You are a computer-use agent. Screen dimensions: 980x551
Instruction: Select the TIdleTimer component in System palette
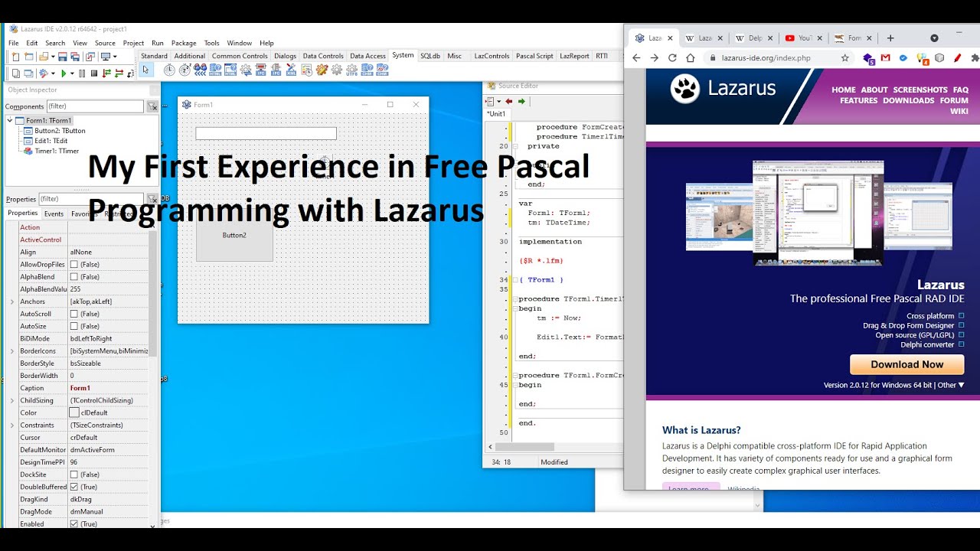[185, 70]
